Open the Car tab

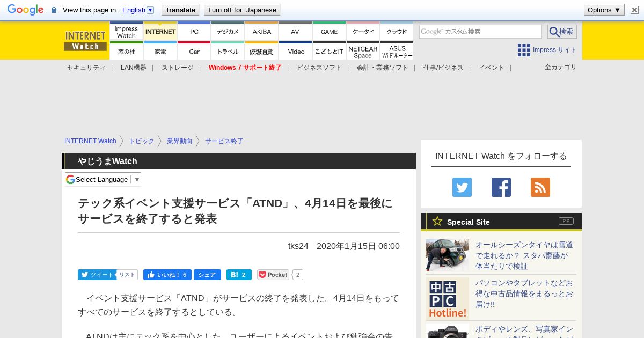[194, 51]
